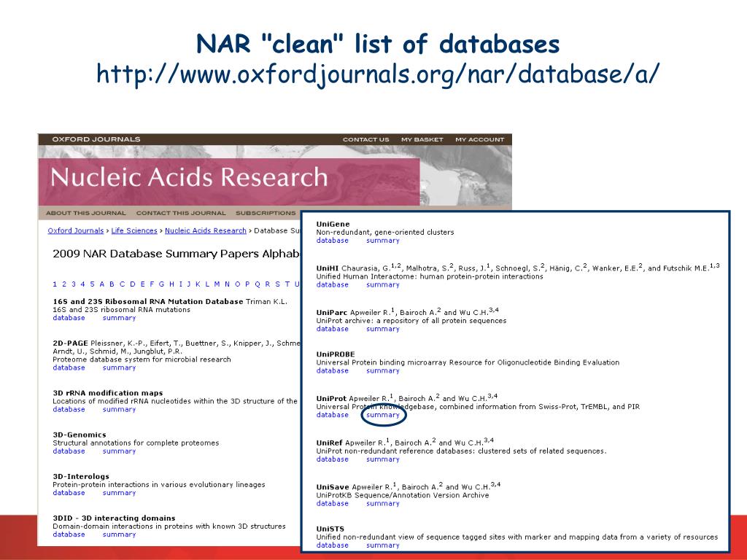Open database link for 3D-Interologs

click(x=69, y=492)
